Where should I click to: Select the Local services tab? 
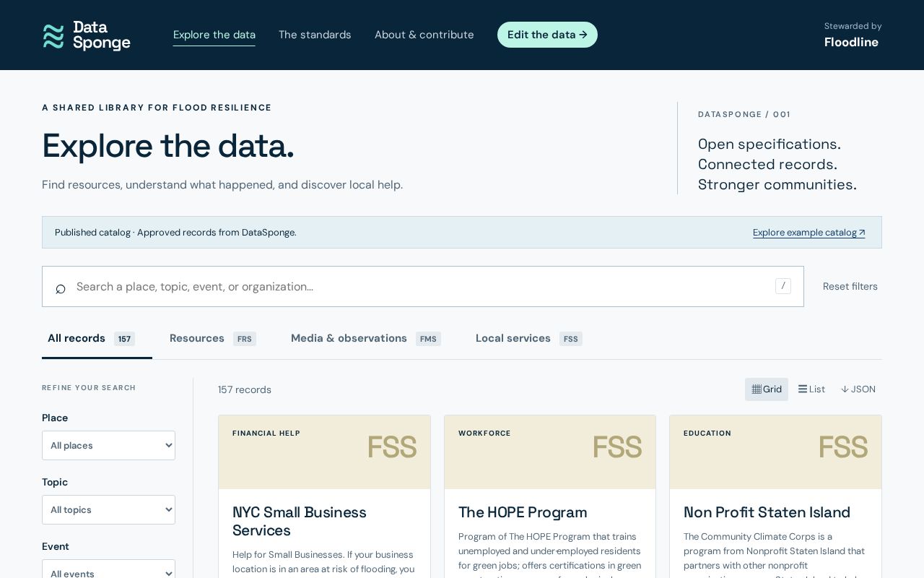click(x=529, y=338)
